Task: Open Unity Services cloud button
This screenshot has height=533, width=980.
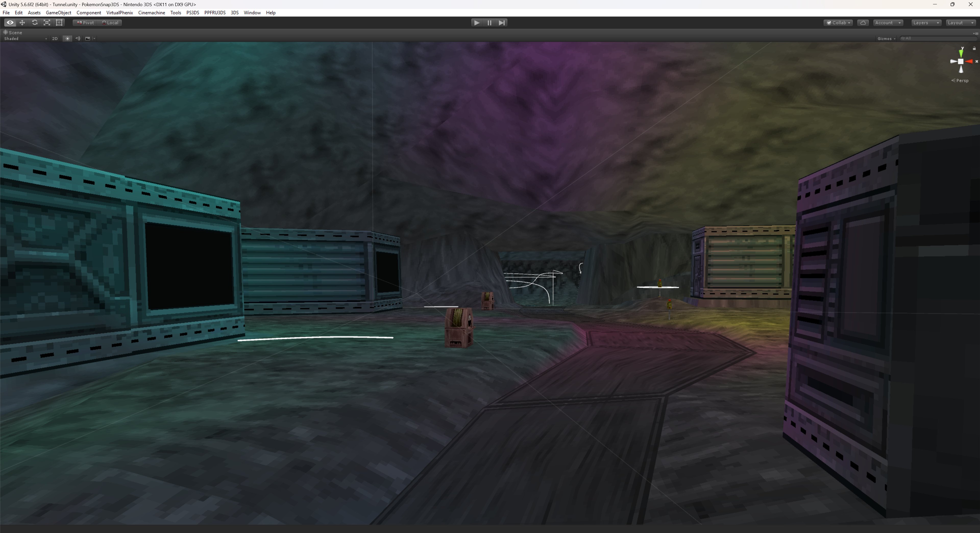Action: coord(863,23)
